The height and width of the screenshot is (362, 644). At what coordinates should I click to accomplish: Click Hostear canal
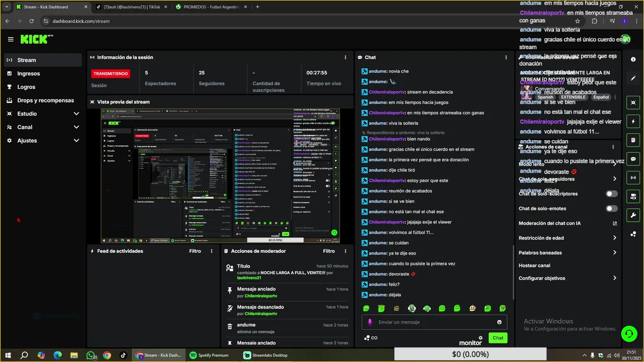tap(534, 265)
